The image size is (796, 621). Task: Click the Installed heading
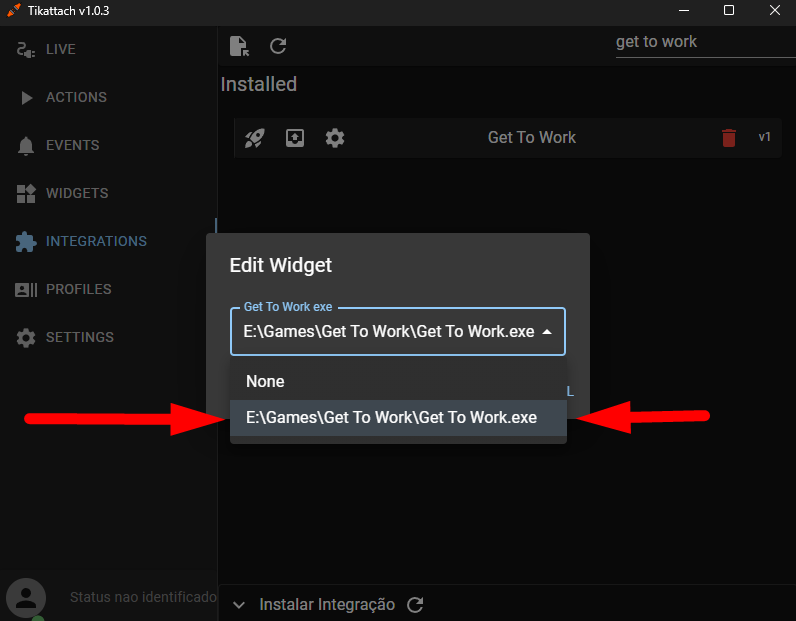coord(259,84)
